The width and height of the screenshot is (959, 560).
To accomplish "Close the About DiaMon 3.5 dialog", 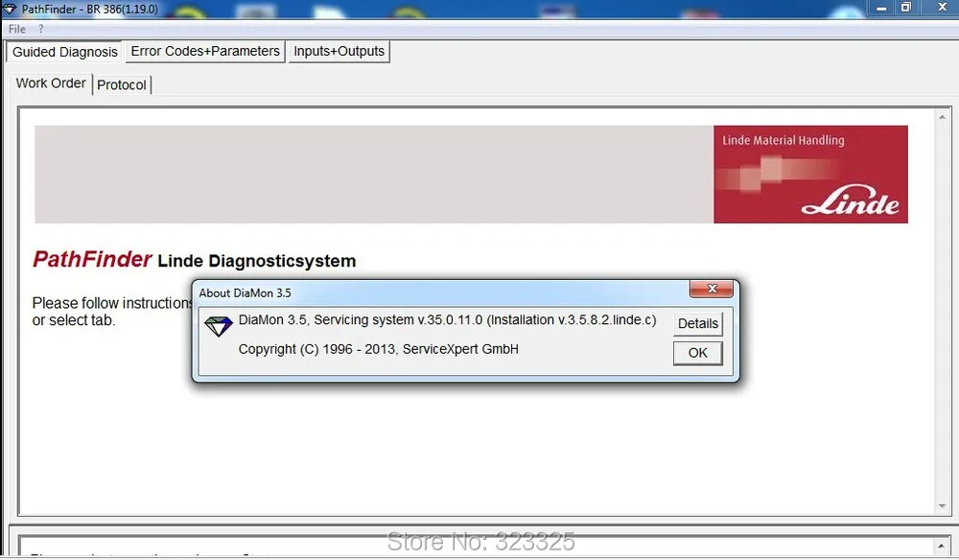I will coord(712,290).
